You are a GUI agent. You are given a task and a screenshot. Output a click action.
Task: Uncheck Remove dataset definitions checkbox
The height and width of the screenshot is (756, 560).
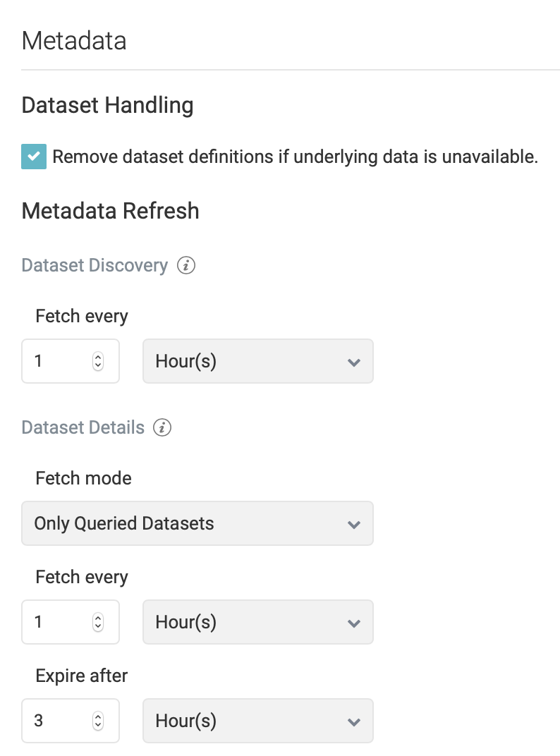[34, 157]
